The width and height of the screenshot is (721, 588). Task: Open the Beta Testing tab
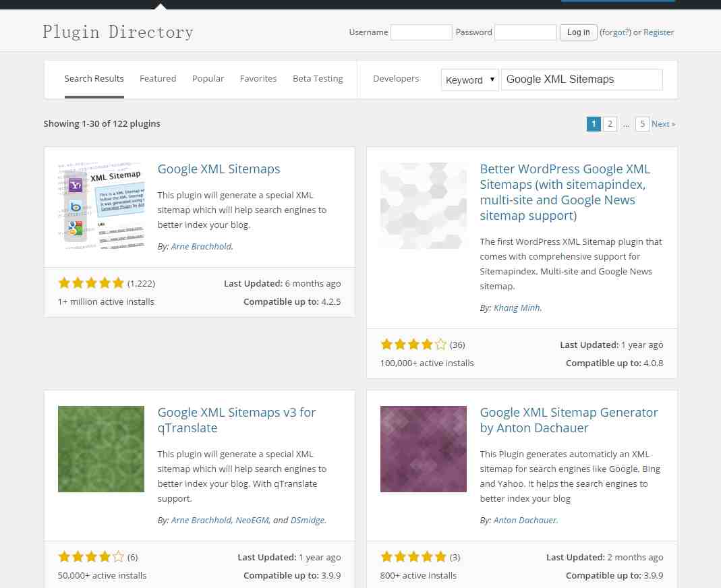[318, 79]
